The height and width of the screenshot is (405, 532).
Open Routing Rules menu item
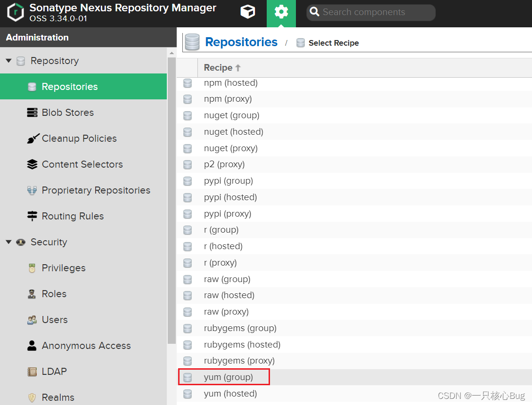pyautogui.click(x=73, y=216)
